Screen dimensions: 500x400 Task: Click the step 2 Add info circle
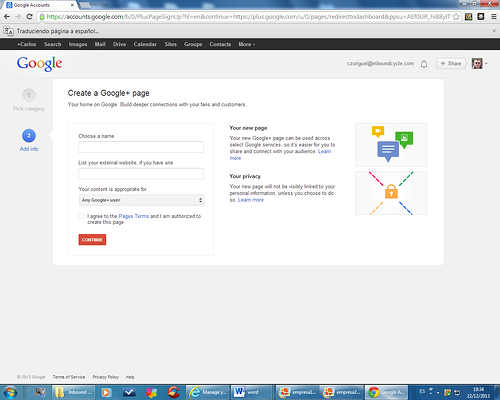29,136
